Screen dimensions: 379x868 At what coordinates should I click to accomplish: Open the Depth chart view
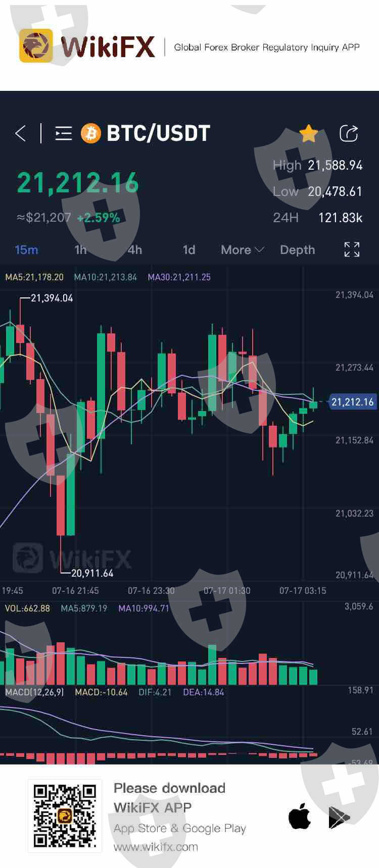pos(298,250)
